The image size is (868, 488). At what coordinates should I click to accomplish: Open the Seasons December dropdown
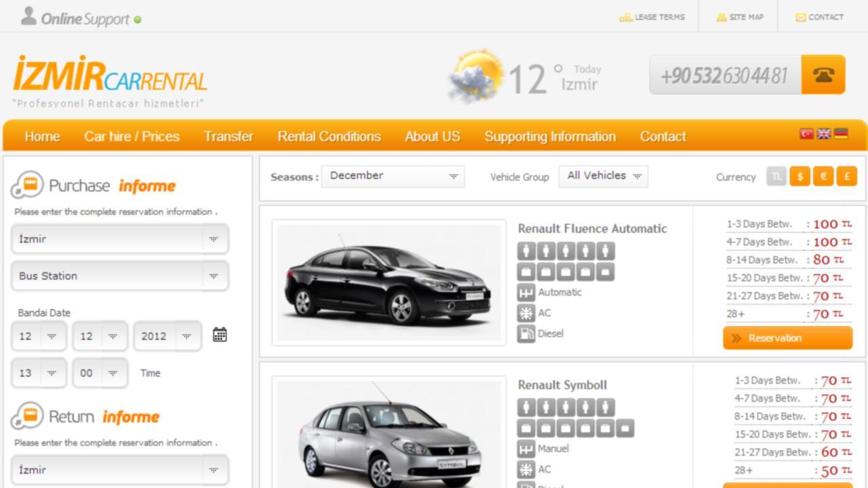(393, 176)
